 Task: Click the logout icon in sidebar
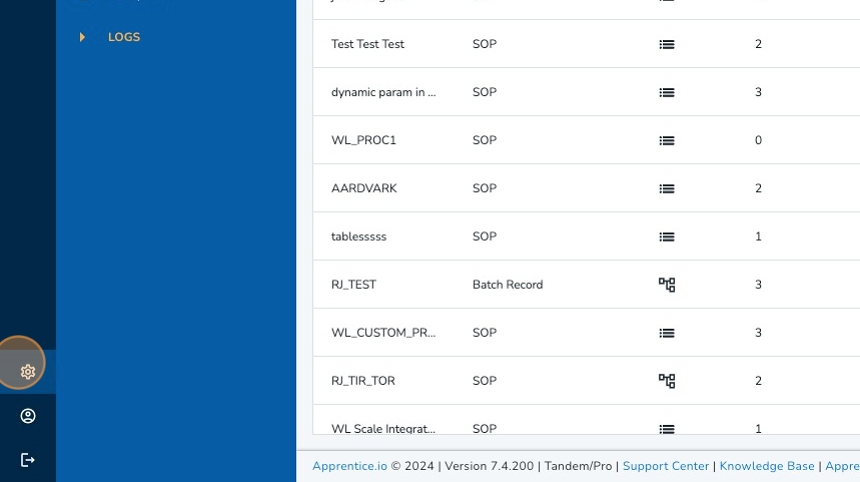pos(28,460)
